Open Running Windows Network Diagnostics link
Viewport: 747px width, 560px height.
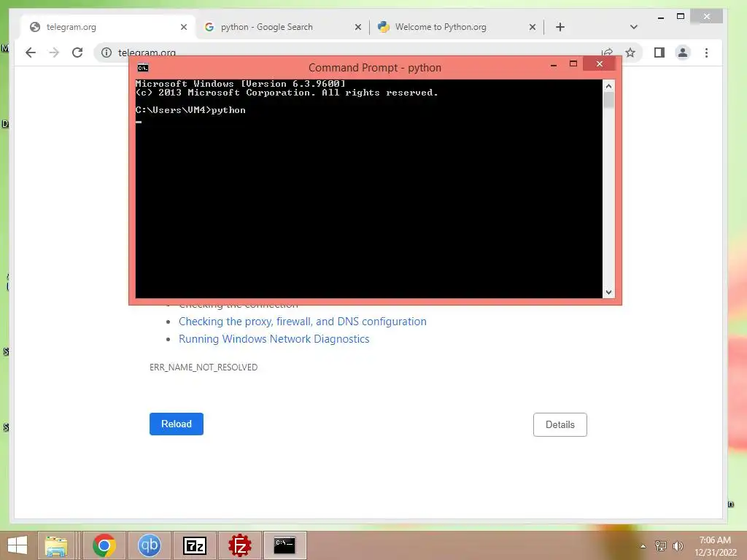274,339
